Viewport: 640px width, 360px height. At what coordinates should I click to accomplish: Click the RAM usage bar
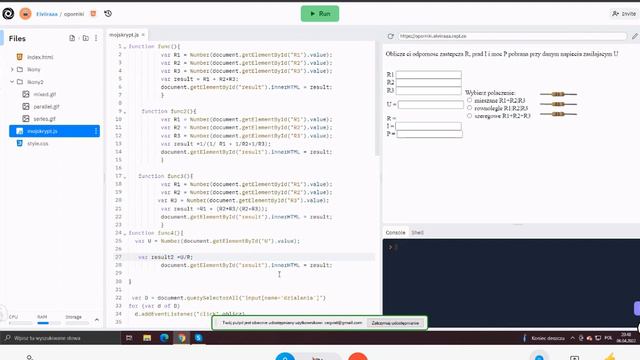click(x=49, y=323)
